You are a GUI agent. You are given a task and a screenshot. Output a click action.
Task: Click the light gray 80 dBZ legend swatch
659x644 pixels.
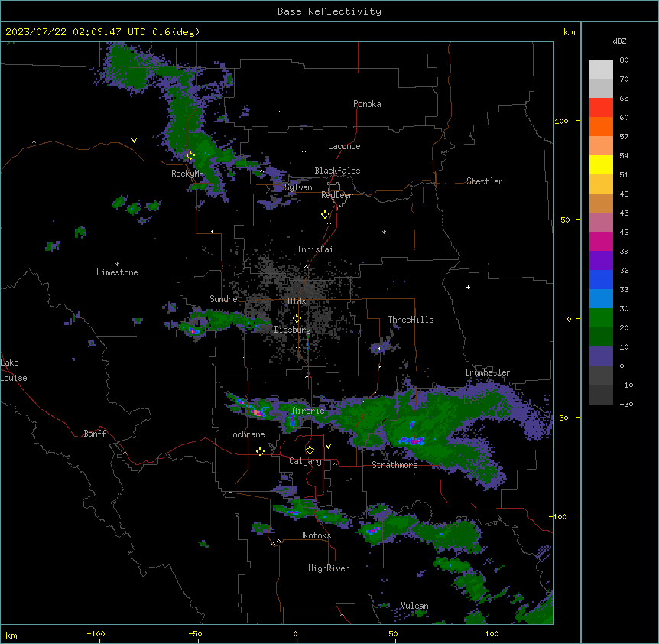pyautogui.click(x=601, y=70)
